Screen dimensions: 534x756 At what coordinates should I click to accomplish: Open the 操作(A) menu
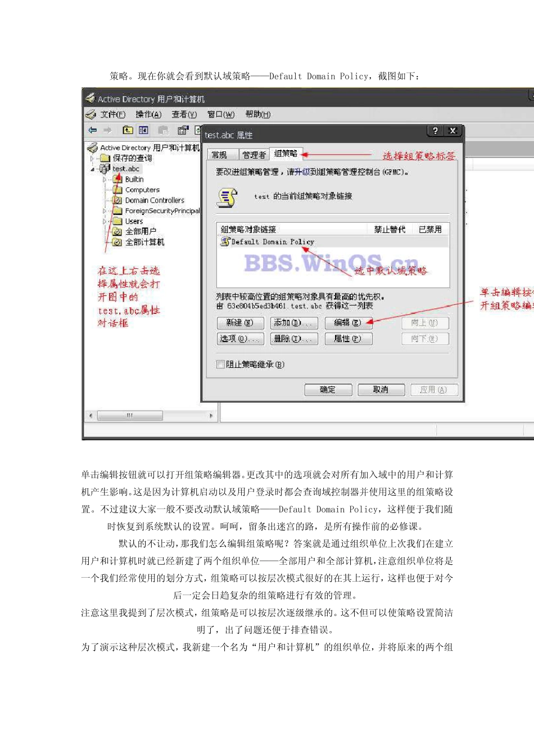tap(148, 114)
